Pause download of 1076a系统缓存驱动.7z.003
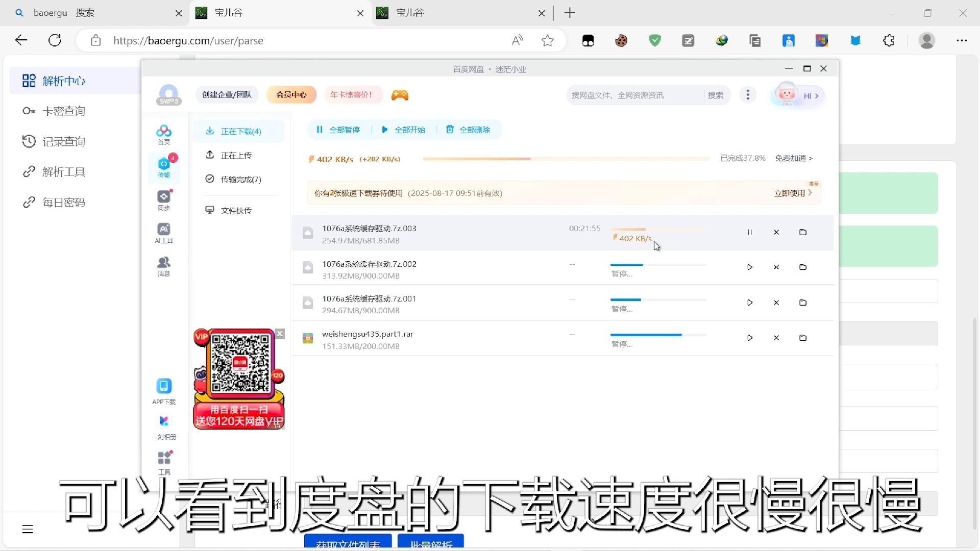Image resolution: width=980 pixels, height=551 pixels. pos(750,232)
